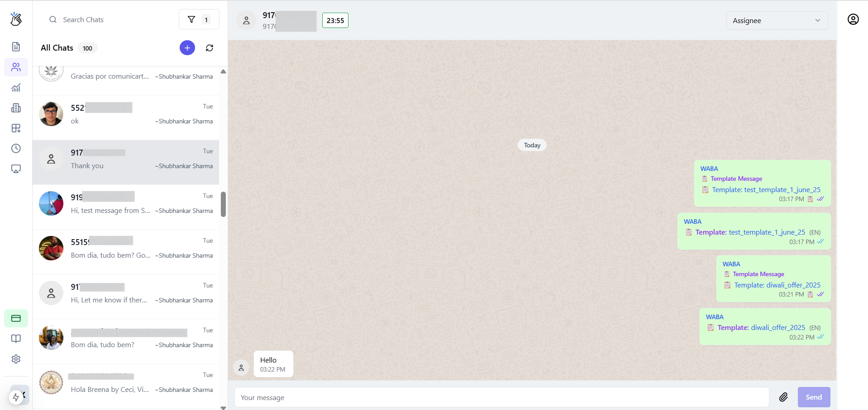868x410 pixels.
Task: Open Settings via the gear icon
Action: tap(16, 358)
